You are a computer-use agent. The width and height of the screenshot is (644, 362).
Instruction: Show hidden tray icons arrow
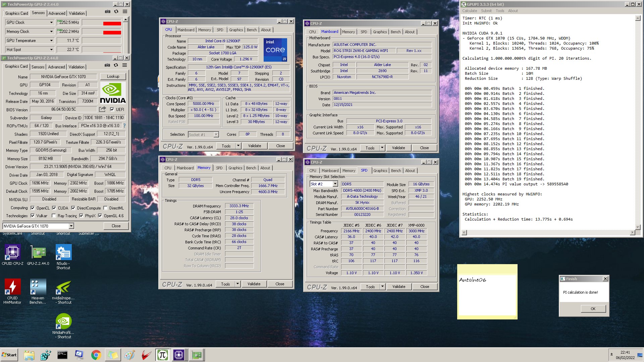[x=611, y=355]
